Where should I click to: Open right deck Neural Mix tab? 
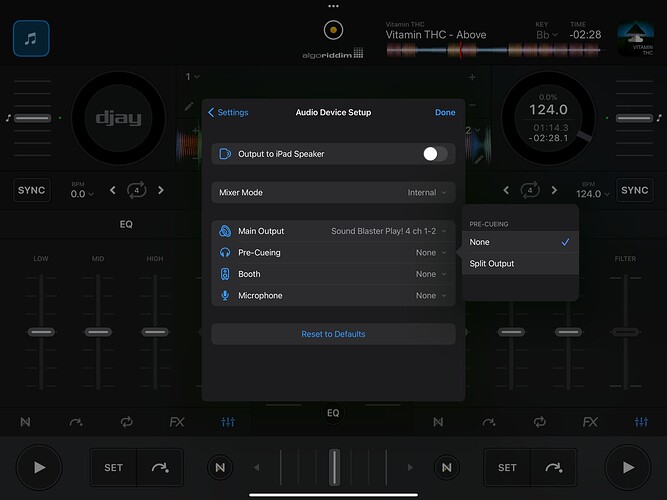438,422
